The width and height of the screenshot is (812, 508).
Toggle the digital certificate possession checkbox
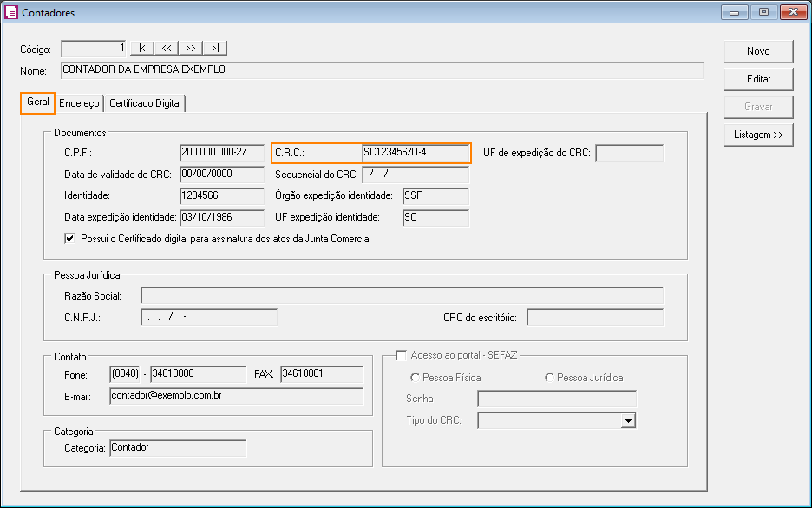[x=70, y=239]
